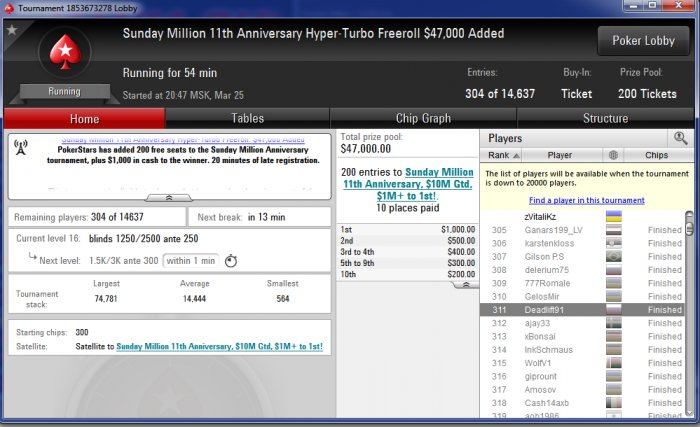Viewport: 700px width, 427px height.
Task: Click WolfV1's country flag
Action: point(614,363)
